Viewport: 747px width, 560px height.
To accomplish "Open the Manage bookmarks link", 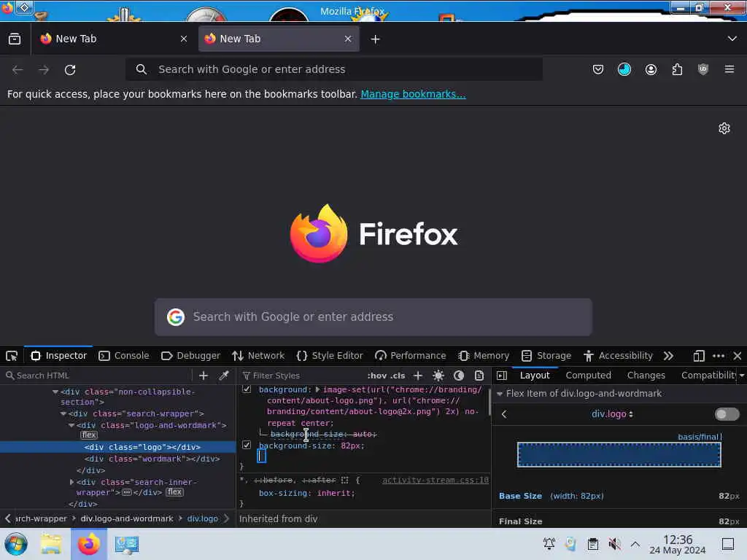I will pyautogui.click(x=413, y=94).
